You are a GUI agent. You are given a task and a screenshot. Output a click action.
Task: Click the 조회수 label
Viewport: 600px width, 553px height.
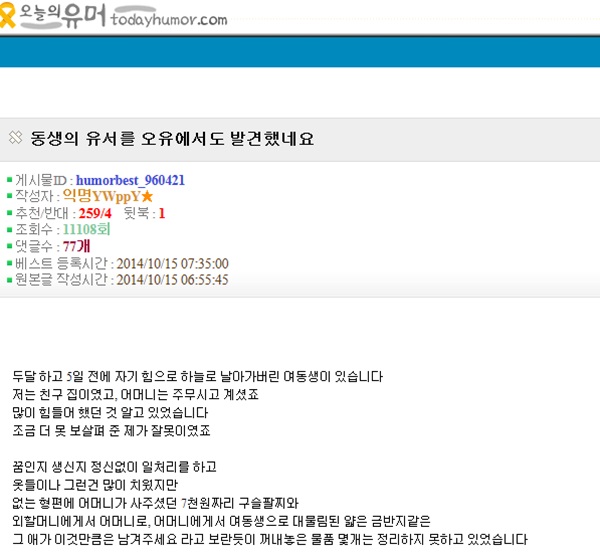[34, 229]
